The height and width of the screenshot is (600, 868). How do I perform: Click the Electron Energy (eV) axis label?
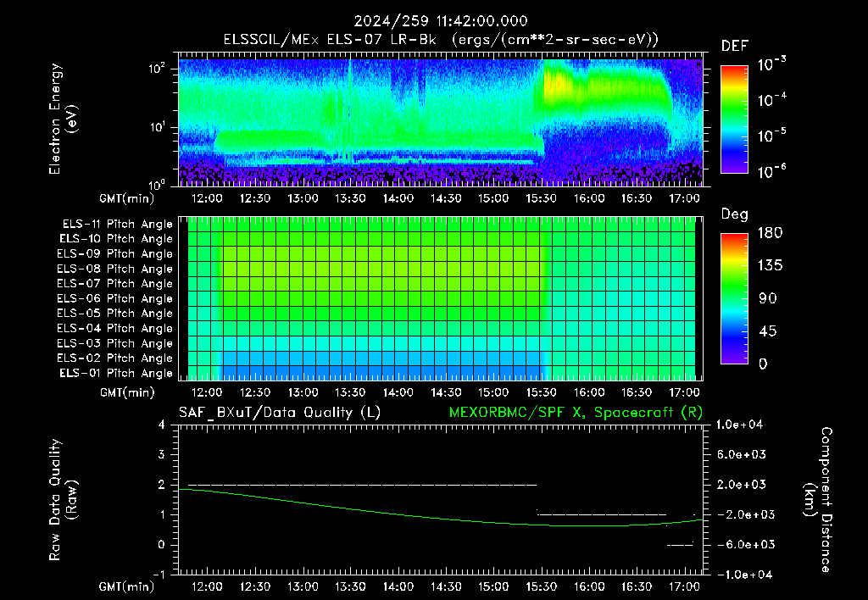point(63,119)
